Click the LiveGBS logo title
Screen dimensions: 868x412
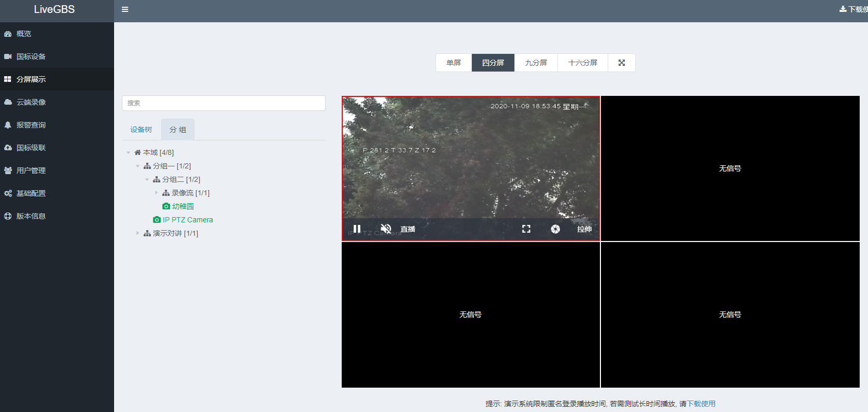(x=54, y=9)
